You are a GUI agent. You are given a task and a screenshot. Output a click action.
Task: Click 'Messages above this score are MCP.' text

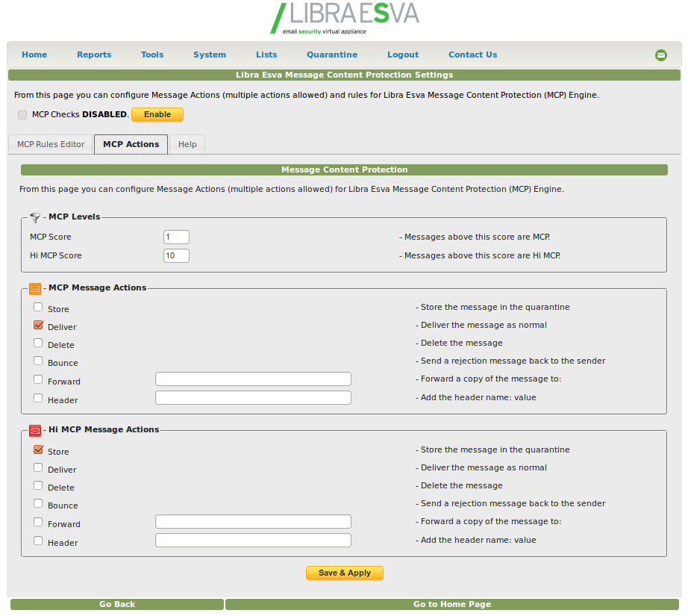pyautogui.click(x=475, y=237)
